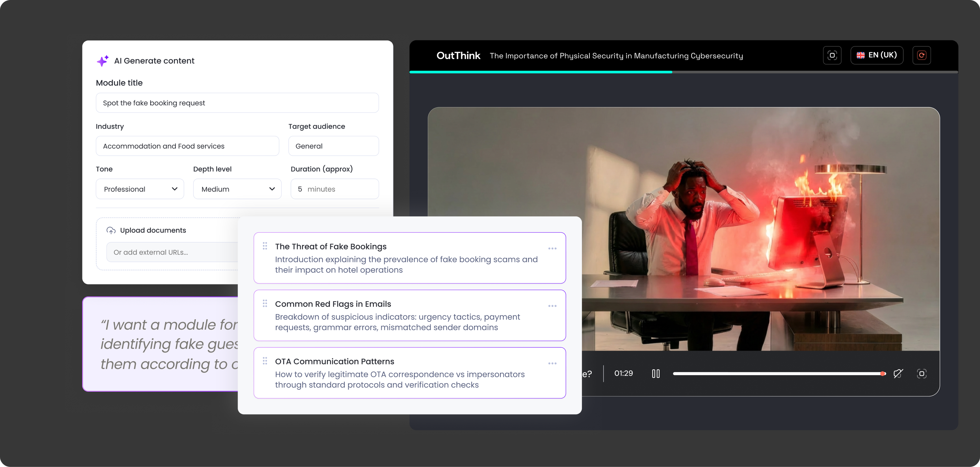Grab the drag handle of The Threat of Fake Bookings
Screen dimensions: 980x467
[265, 246]
